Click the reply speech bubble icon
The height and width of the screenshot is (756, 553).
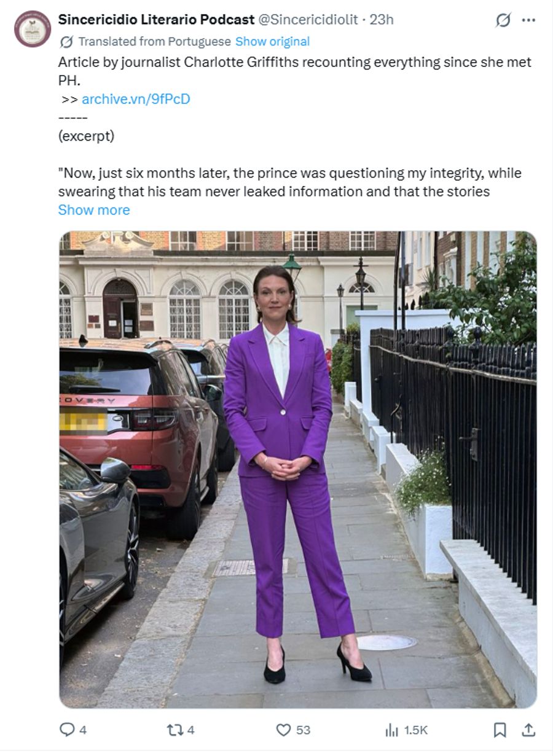click(66, 730)
